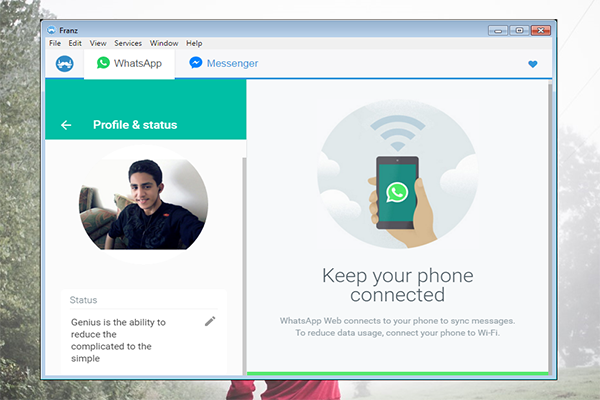Open the Services menu

(128, 43)
